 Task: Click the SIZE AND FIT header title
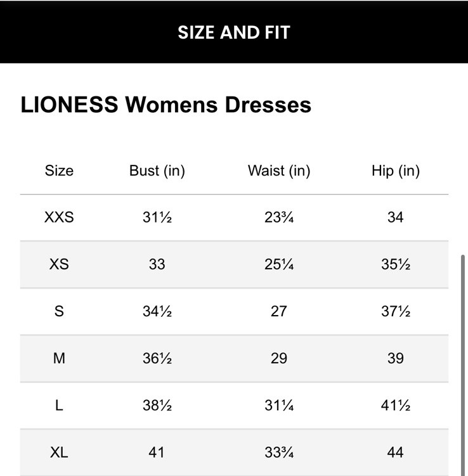(x=233, y=32)
